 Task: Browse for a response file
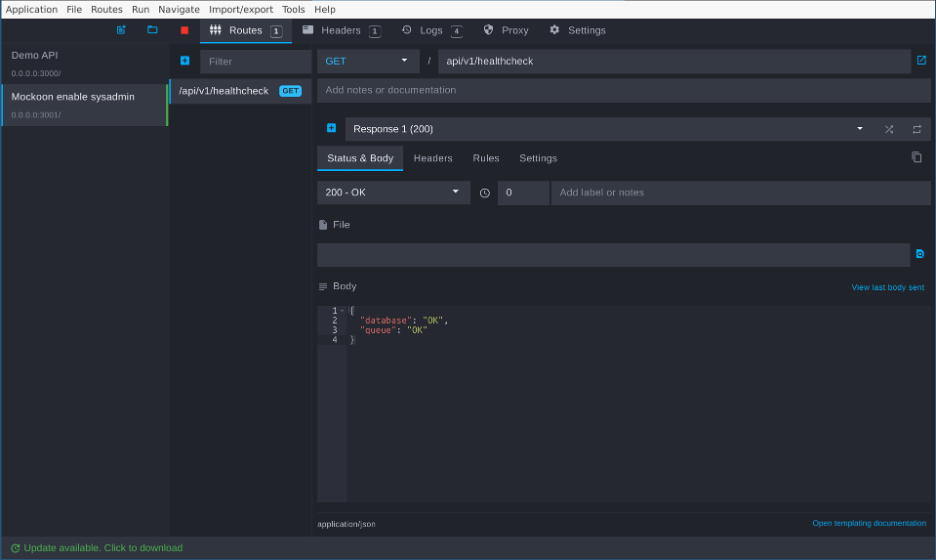click(x=920, y=255)
